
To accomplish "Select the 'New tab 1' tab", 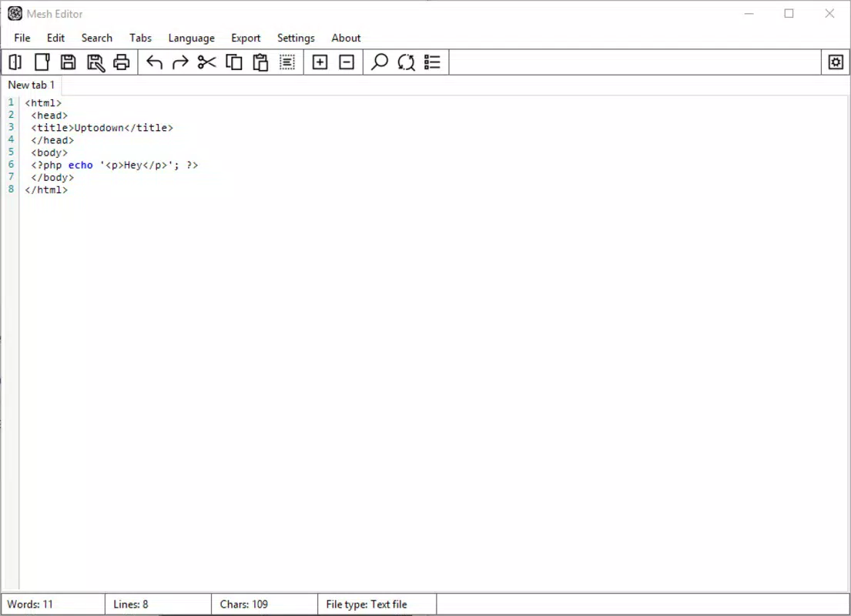I will pyautogui.click(x=32, y=85).
